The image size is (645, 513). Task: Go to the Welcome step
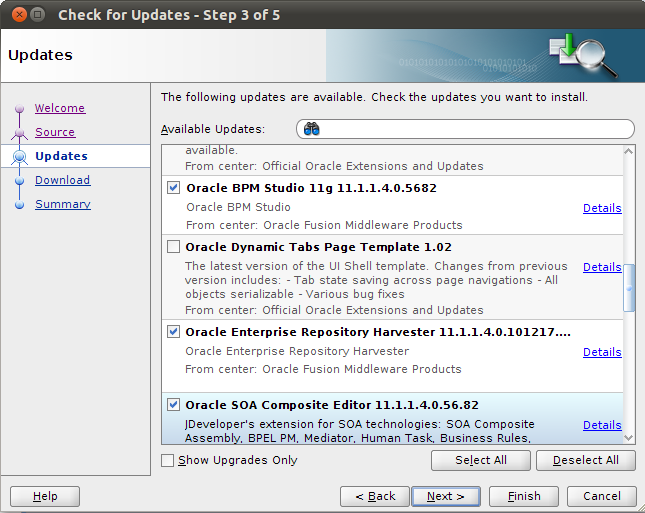(x=60, y=108)
